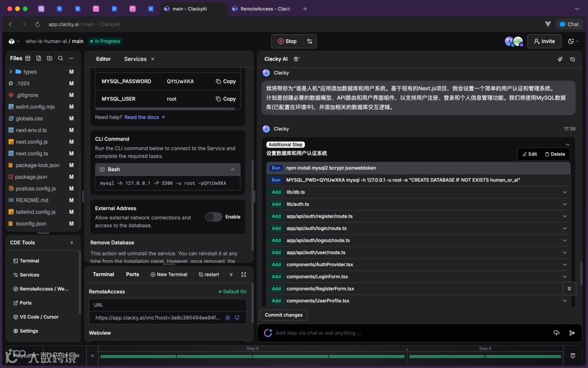The image size is (588, 368).
Task: Open VS Code / Cursor tool
Action: coord(36,317)
